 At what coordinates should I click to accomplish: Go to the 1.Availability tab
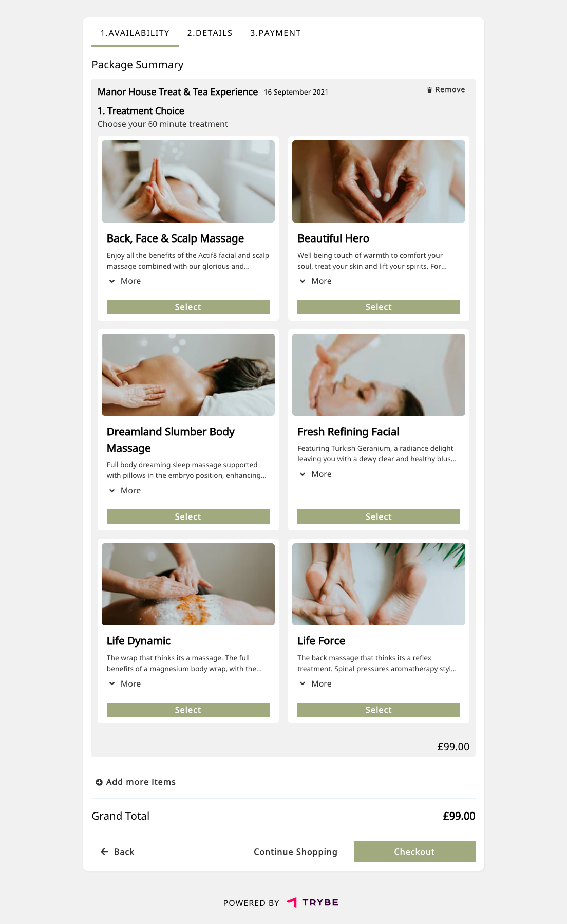click(135, 33)
